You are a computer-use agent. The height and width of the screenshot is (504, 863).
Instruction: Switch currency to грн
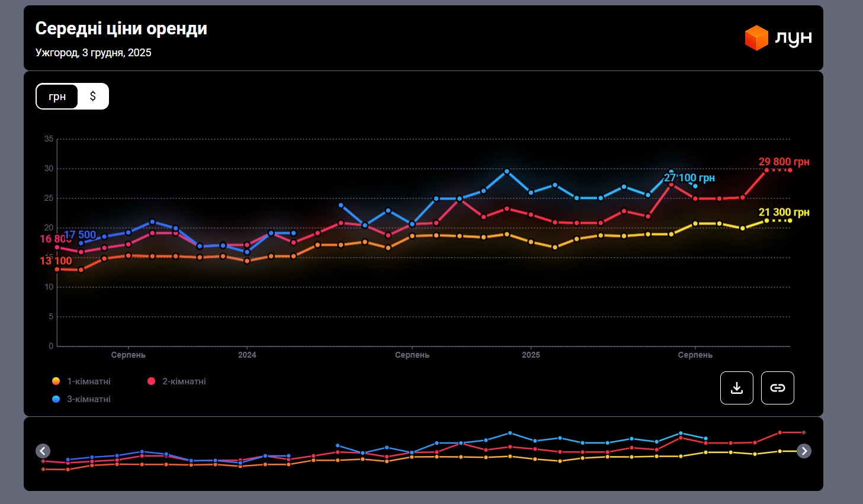point(57,97)
